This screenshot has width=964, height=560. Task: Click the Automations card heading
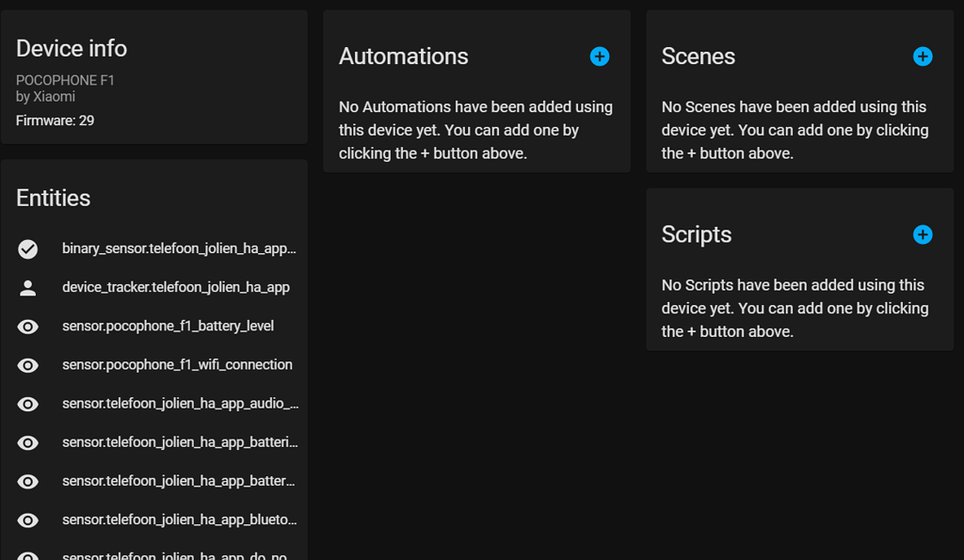coord(403,56)
